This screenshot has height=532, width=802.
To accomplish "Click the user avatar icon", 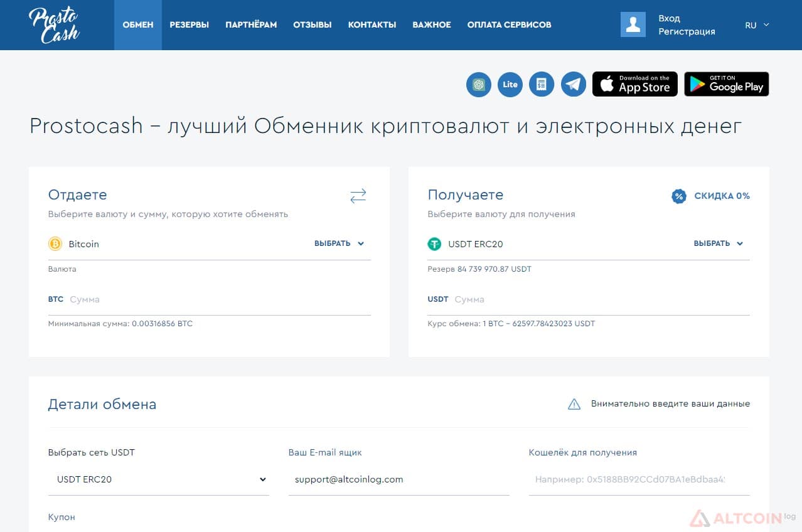I will coord(633,24).
